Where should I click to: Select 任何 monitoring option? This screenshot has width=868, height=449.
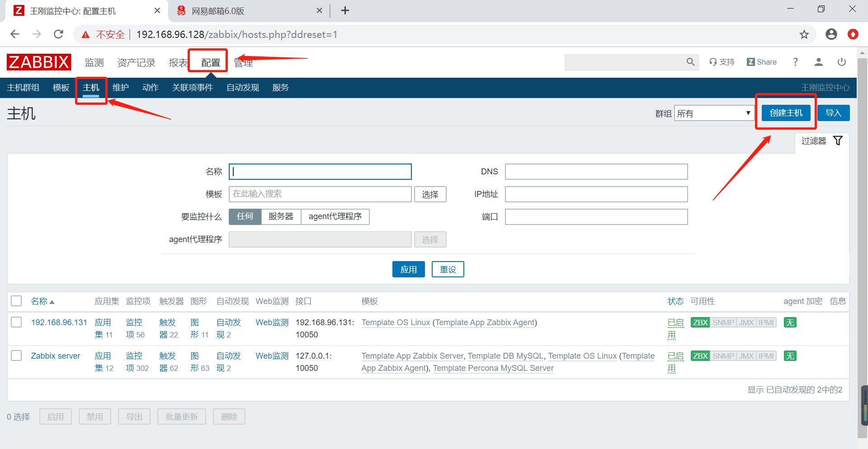245,216
